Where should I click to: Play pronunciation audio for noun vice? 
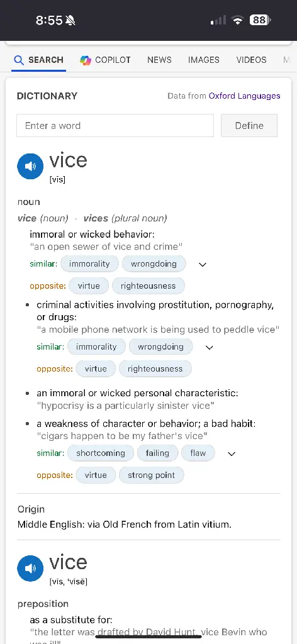[30, 166]
